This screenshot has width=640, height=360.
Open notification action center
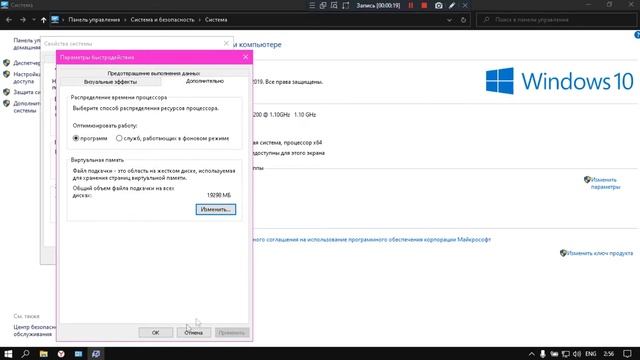coord(627,354)
